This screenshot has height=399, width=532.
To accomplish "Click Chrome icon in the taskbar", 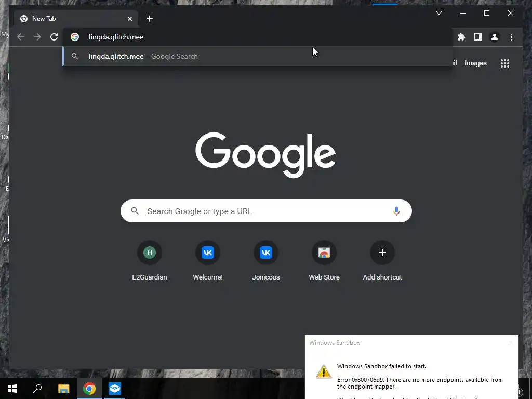I will click(89, 389).
